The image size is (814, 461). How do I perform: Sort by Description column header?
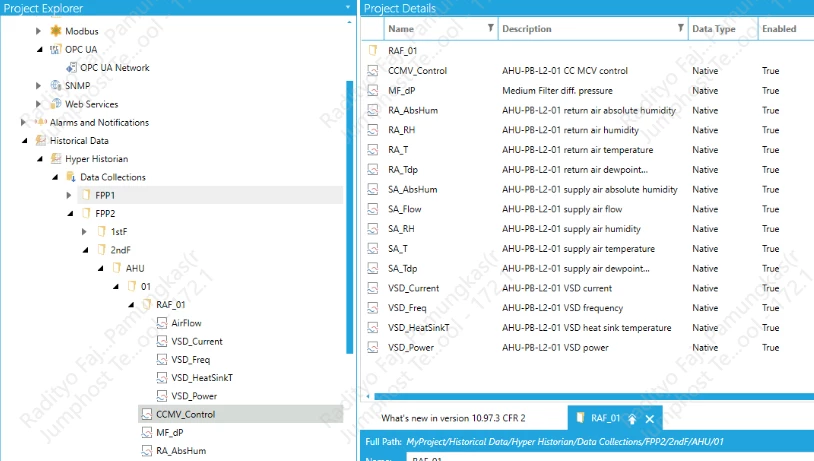tap(526, 29)
